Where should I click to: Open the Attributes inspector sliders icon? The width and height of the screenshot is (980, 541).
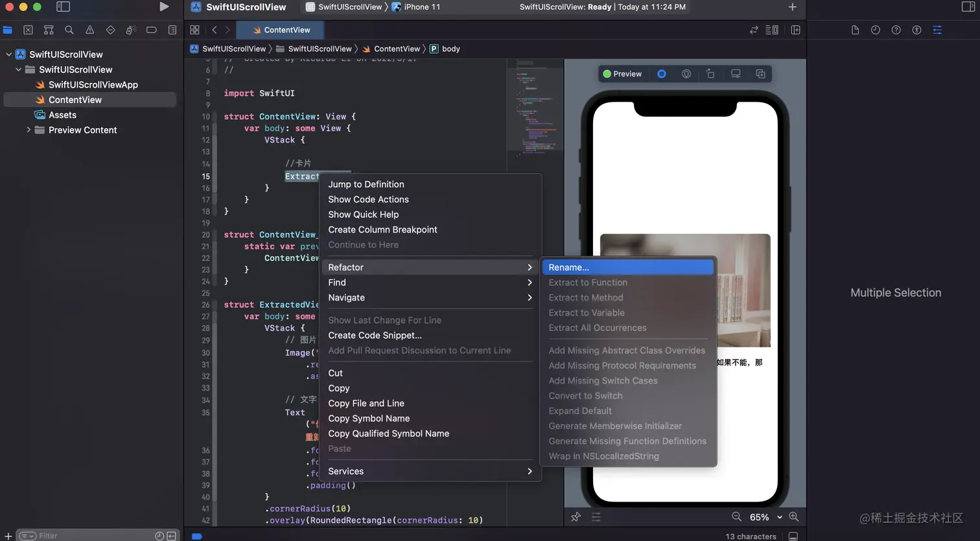(x=937, y=30)
